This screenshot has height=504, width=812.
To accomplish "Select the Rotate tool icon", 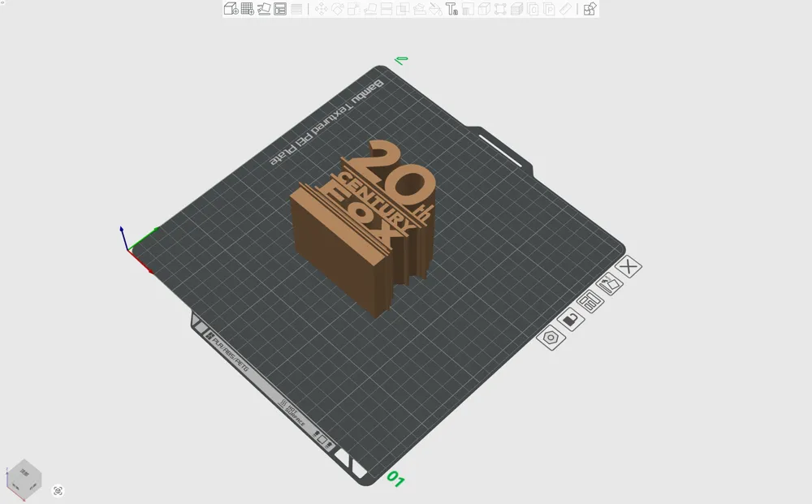I will (338, 9).
